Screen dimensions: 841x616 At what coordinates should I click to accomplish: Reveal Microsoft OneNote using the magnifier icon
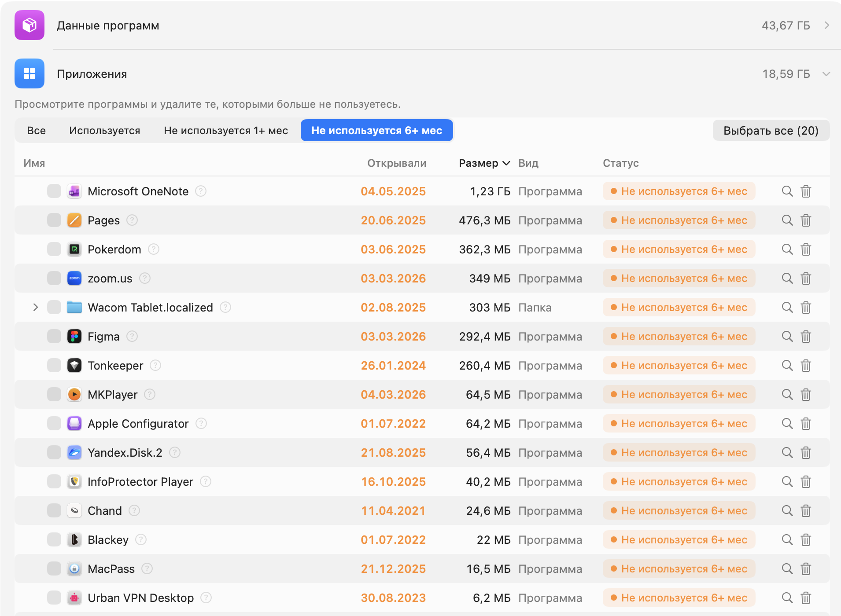pos(787,191)
